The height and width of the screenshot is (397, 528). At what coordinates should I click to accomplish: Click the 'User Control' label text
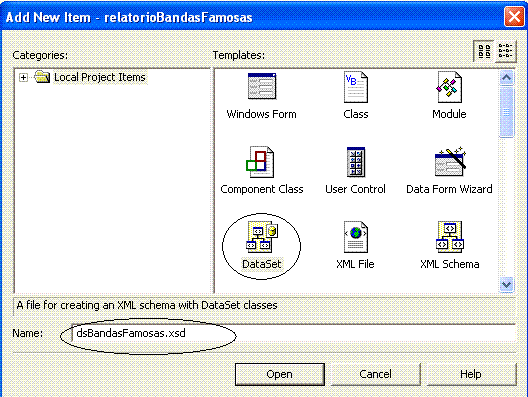pyautogui.click(x=355, y=189)
